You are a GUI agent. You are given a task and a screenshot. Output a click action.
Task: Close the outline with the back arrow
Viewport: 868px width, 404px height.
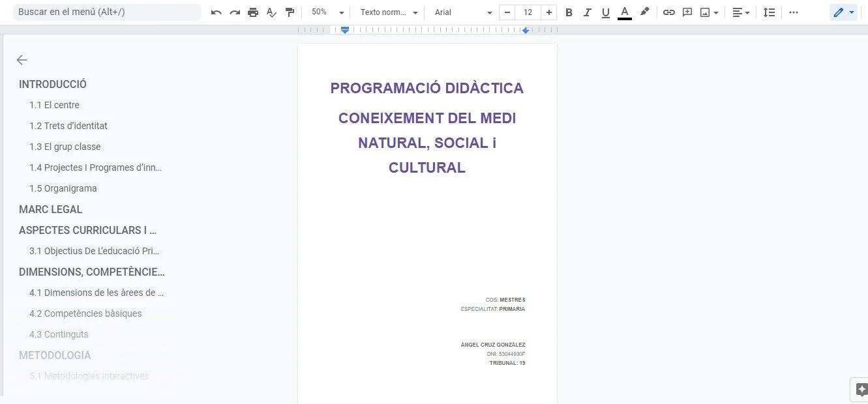(x=22, y=60)
